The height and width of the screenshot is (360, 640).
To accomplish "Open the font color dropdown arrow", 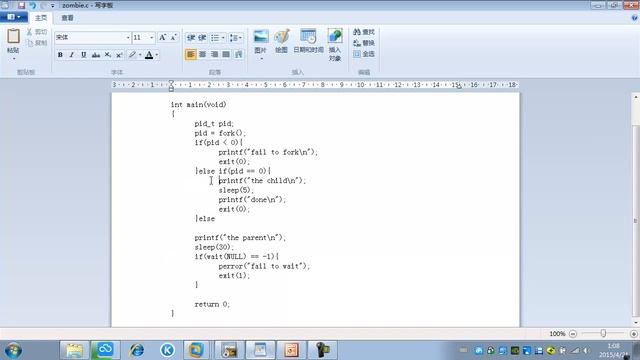I will (x=157, y=55).
